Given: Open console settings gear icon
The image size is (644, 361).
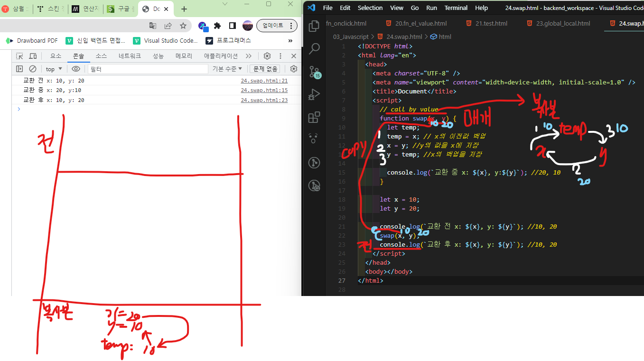Looking at the screenshot, I should (294, 69).
